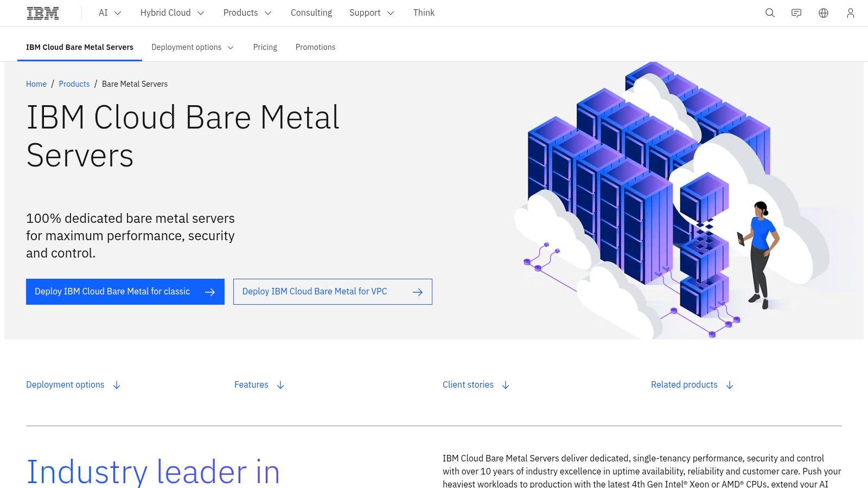Click down arrow beside Client stories
Image resolution: width=868 pixels, height=488 pixels.
pyautogui.click(x=506, y=385)
